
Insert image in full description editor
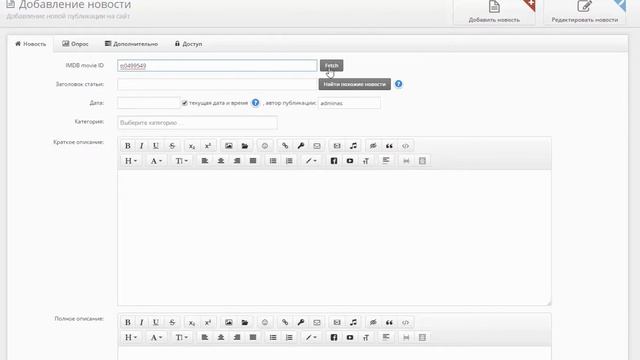point(229,322)
